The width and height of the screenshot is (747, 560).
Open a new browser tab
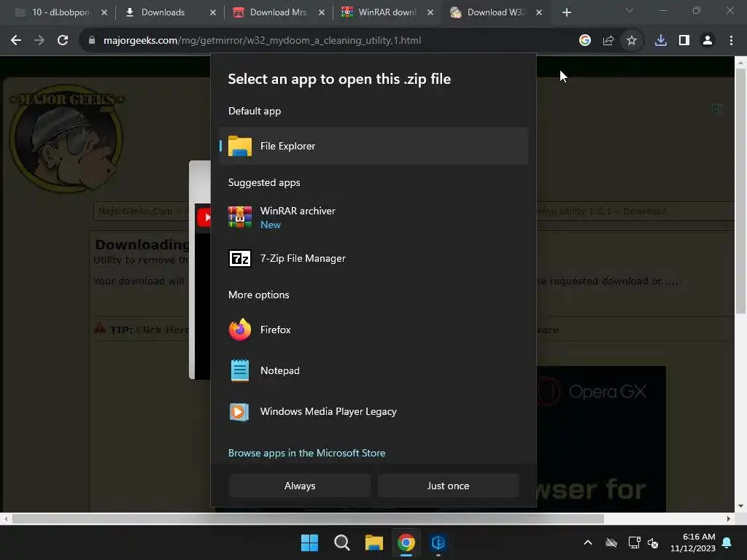(566, 12)
